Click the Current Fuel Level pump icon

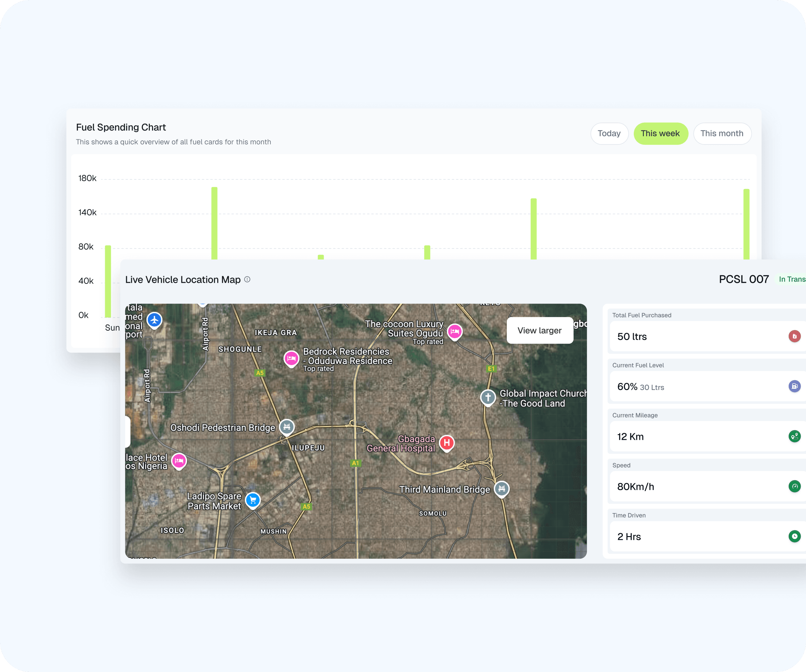tap(794, 386)
